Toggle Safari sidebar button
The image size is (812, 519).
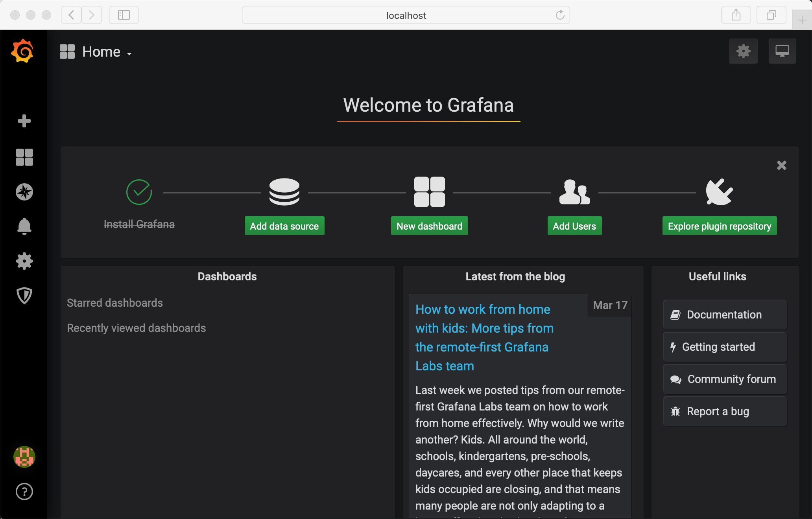coord(124,15)
